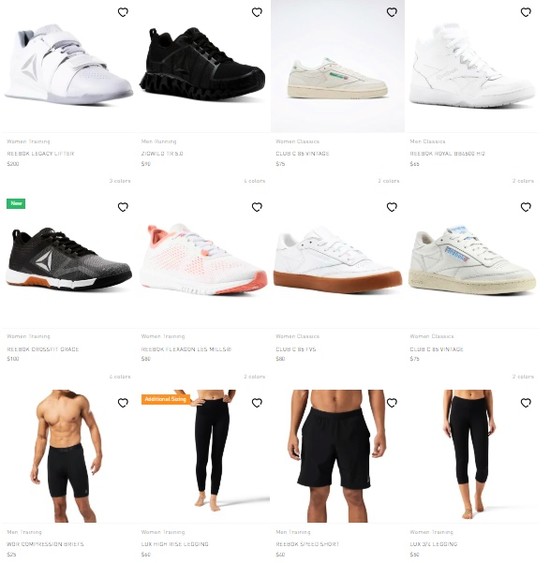This screenshot has height=563, width=550.
Task: Heart the Lux High Rise Legging
Action: [x=257, y=403]
